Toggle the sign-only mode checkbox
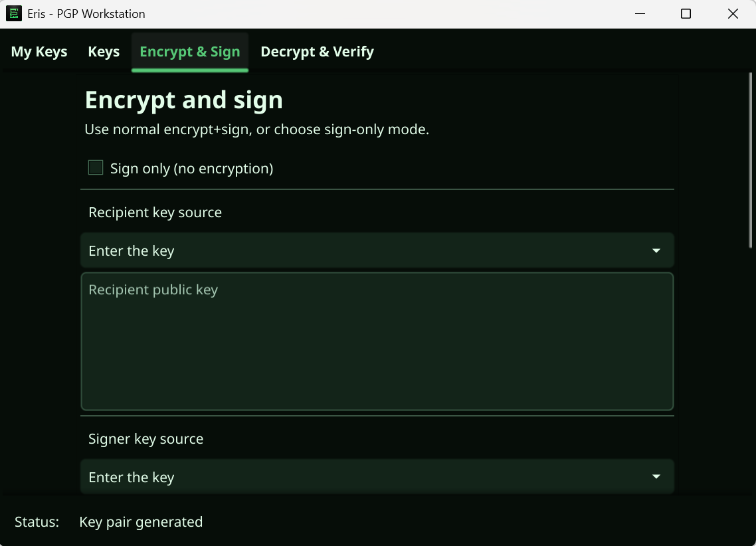The image size is (756, 546). pos(95,167)
